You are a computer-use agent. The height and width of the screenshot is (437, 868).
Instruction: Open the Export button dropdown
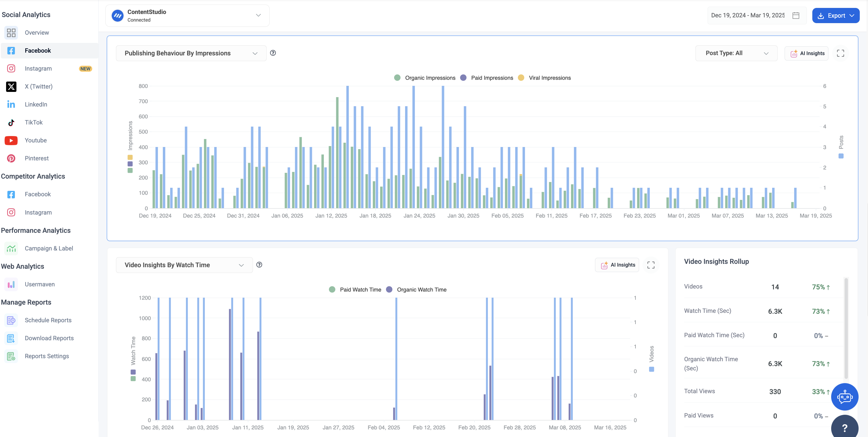tap(836, 16)
